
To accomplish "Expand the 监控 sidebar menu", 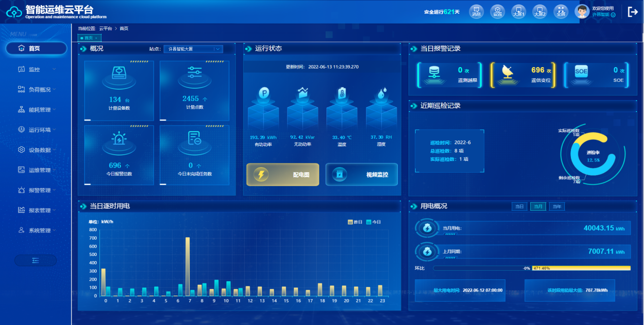I will point(36,70).
